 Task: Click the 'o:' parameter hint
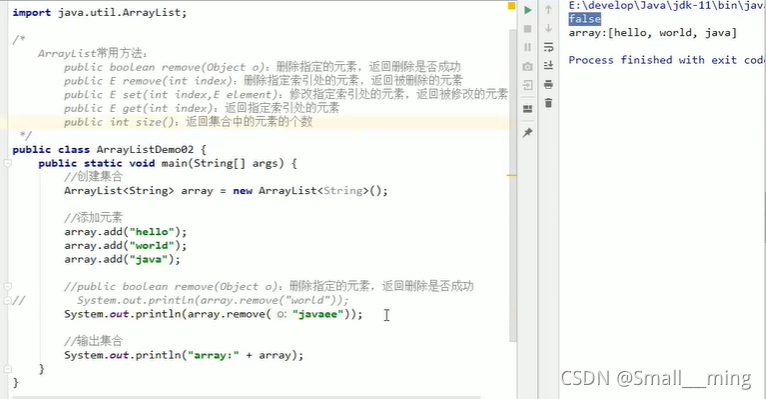[x=281, y=315]
